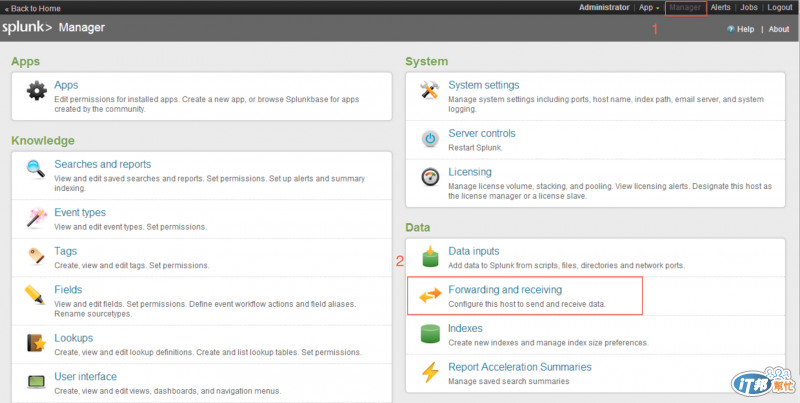Click the User interface laptop icon
Image resolution: width=800 pixels, height=403 pixels.
point(36,381)
